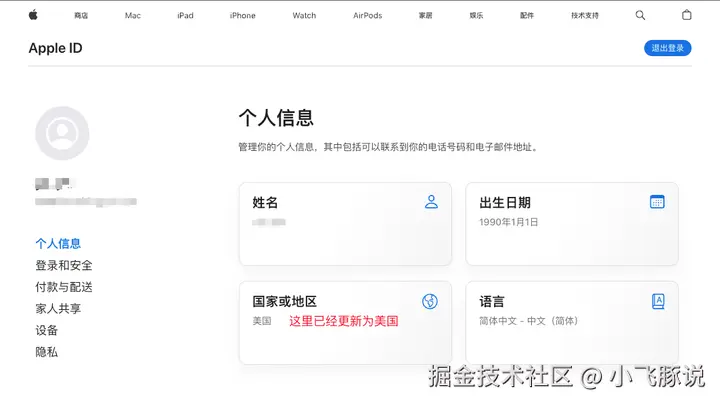The width and height of the screenshot is (720, 404).
Task: Open the Mac menu item
Action: click(133, 16)
